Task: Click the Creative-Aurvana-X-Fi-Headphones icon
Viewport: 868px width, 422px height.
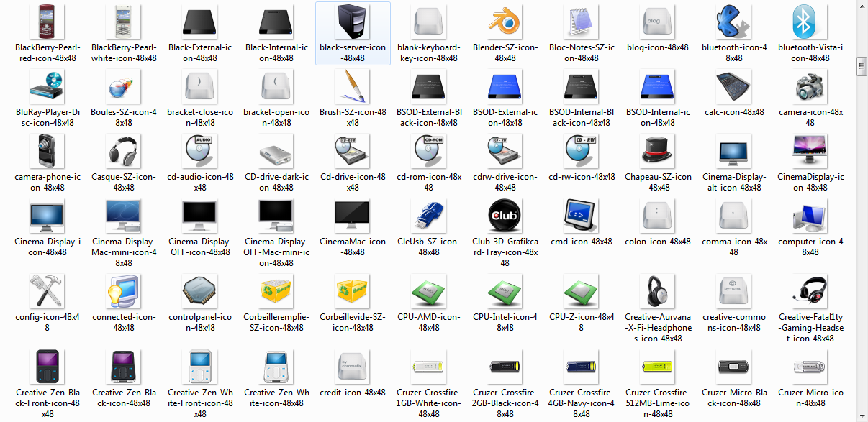Action: point(658,291)
